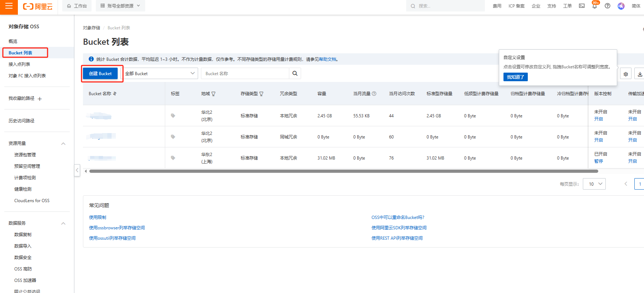Click the tag icon of first bucket row

173,116
